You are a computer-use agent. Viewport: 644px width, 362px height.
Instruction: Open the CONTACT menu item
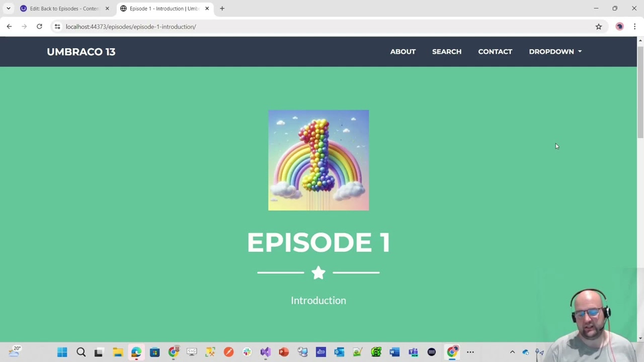click(495, 52)
